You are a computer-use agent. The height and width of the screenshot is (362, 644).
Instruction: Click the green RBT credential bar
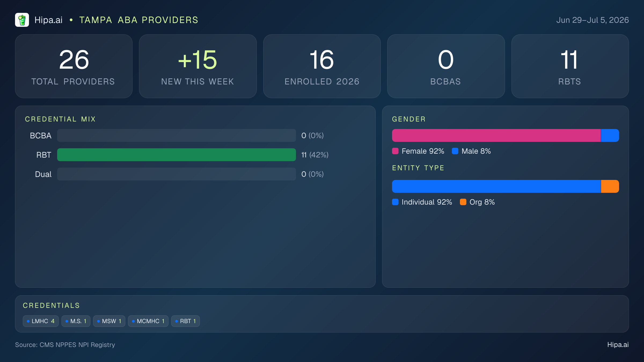[x=177, y=155]
